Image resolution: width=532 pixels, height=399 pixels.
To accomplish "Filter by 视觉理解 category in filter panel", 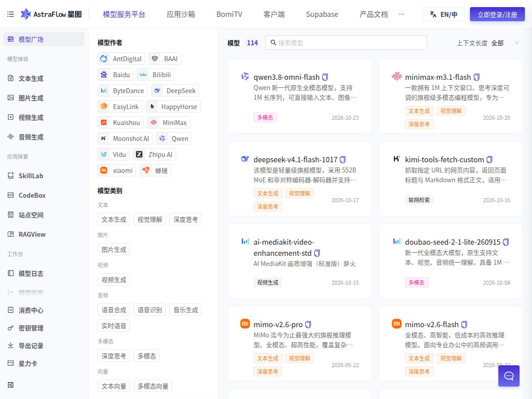I will pyautogui.click(x=150, y=219).
